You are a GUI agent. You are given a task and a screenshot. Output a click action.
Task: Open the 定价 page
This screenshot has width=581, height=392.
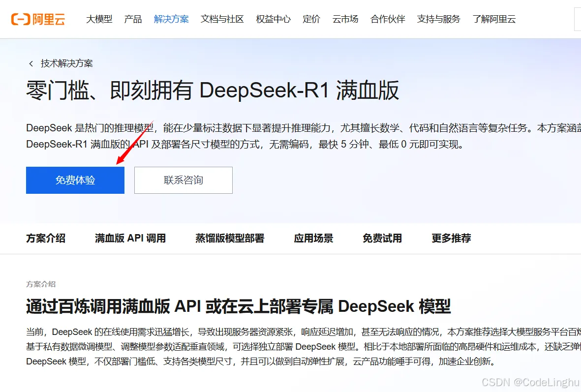pyautogui.click(x=311, y=19)
